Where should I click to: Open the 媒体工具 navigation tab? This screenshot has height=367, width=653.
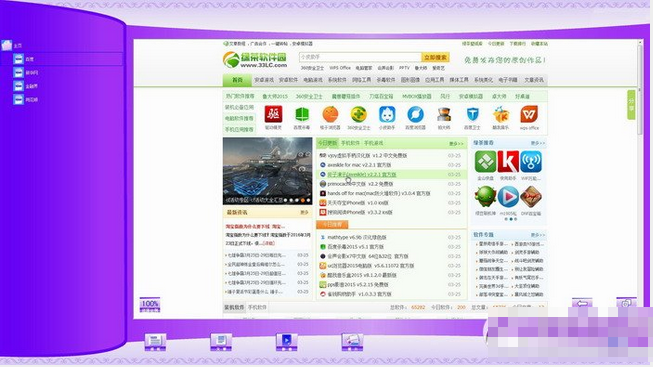click(459, 80)
